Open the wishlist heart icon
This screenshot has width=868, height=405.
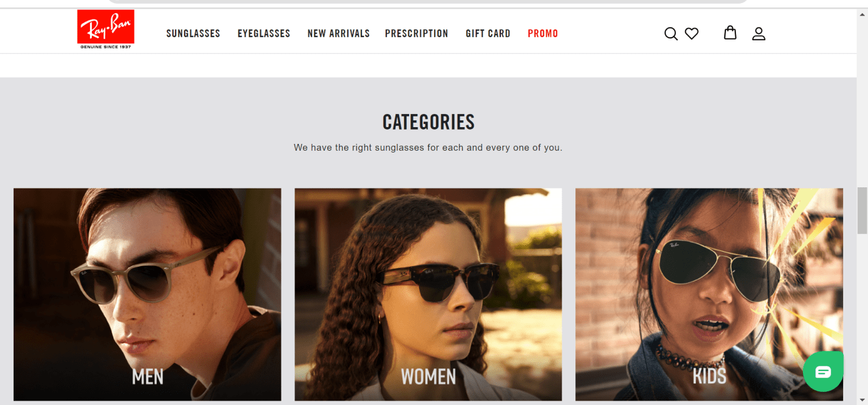coord(692,33)
